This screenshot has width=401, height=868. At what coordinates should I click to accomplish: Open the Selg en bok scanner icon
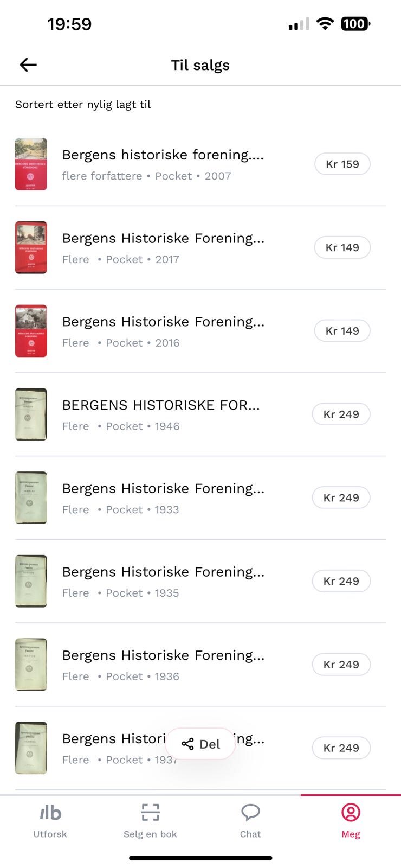click(150, 812)
